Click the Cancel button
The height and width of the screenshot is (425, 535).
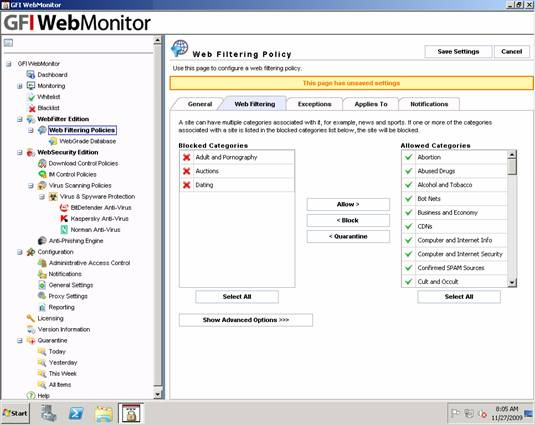(x=511, y=52)
